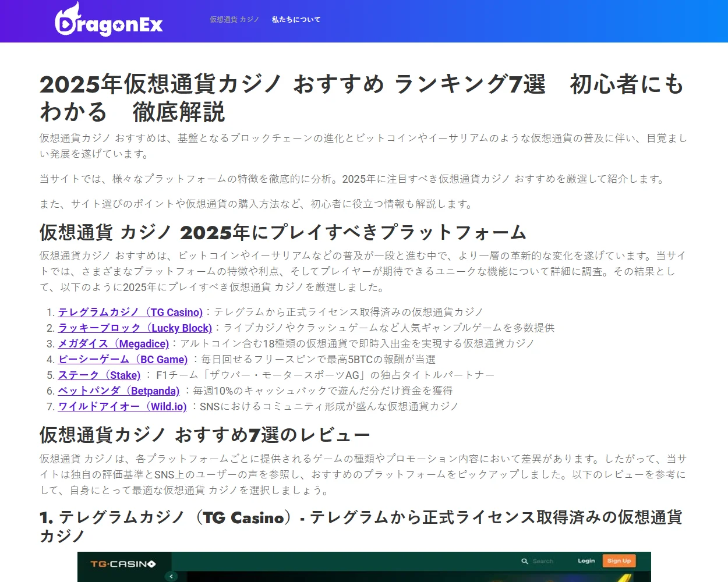728x582 pixels.
Task: Open the ラッキーブロック (Lucky Block) link
Action: pos(135,328)
